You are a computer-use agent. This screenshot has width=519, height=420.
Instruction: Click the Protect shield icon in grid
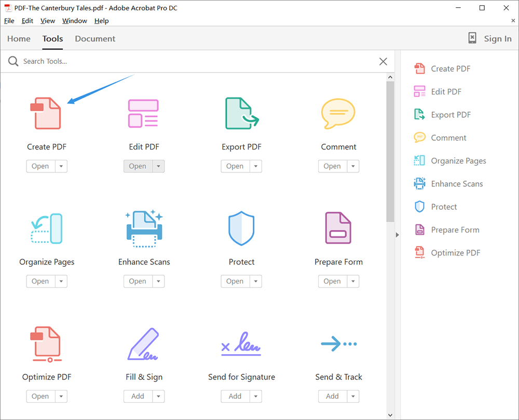(241, 228)
